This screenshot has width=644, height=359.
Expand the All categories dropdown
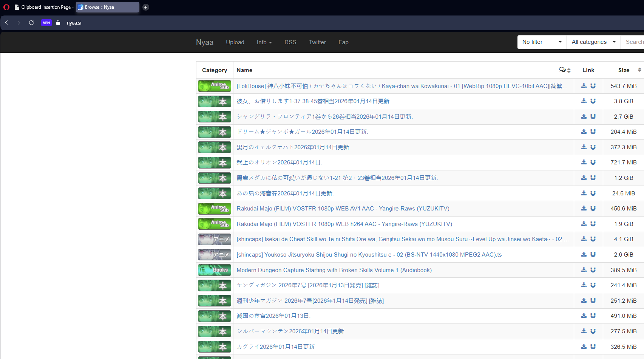click(593, 42)
